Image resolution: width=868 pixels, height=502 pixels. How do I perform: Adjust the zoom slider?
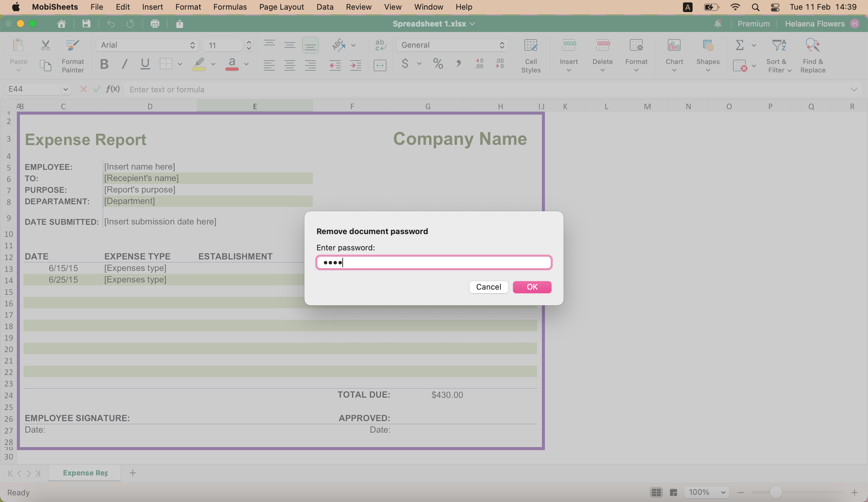click(x=776, y=492)
